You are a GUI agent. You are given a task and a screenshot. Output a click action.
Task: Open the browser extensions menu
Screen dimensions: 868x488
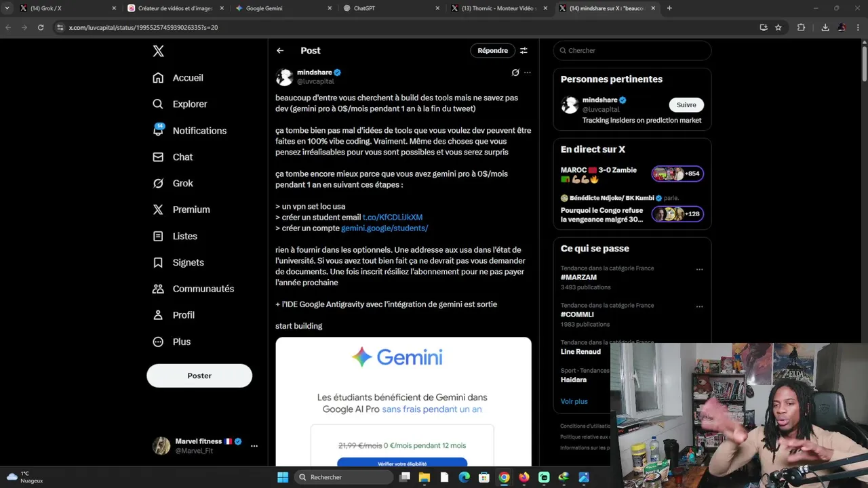801,27
